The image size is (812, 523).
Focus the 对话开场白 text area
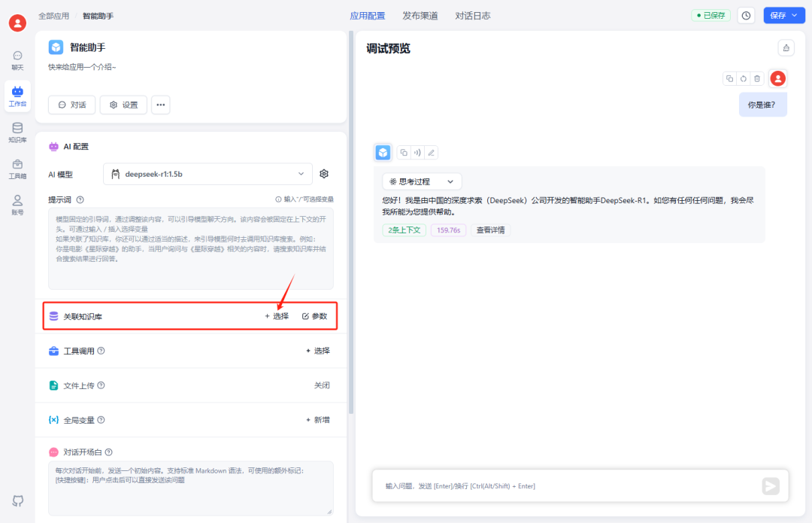[191, 488]
